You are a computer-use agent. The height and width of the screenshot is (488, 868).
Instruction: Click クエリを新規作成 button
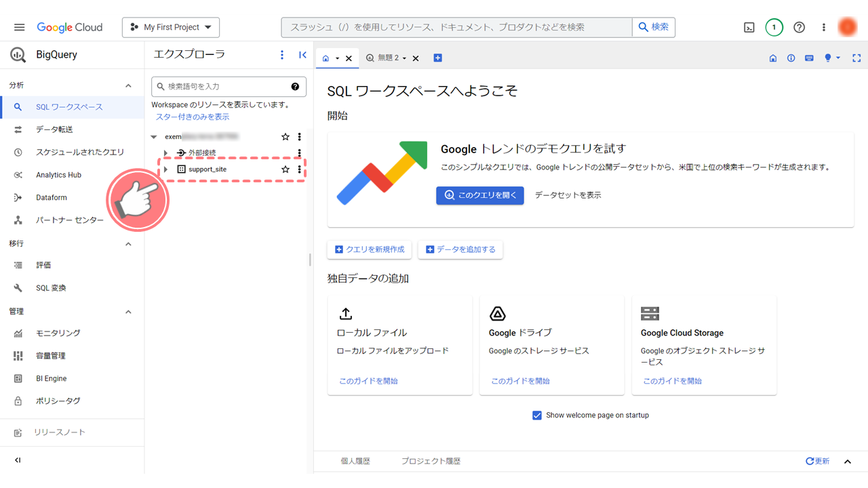pos(369,249)
